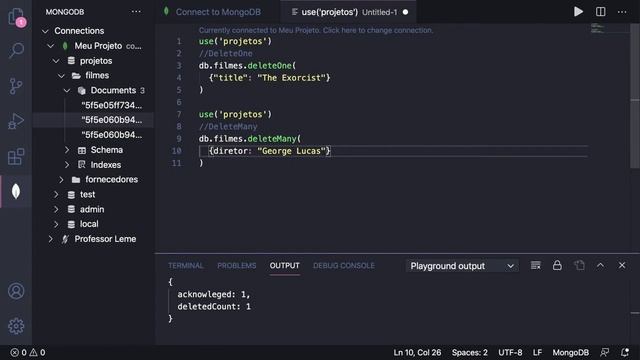Viewport: 640px width, 360px height.
Task: Collapse the projetos database
Action: point(56,61)
